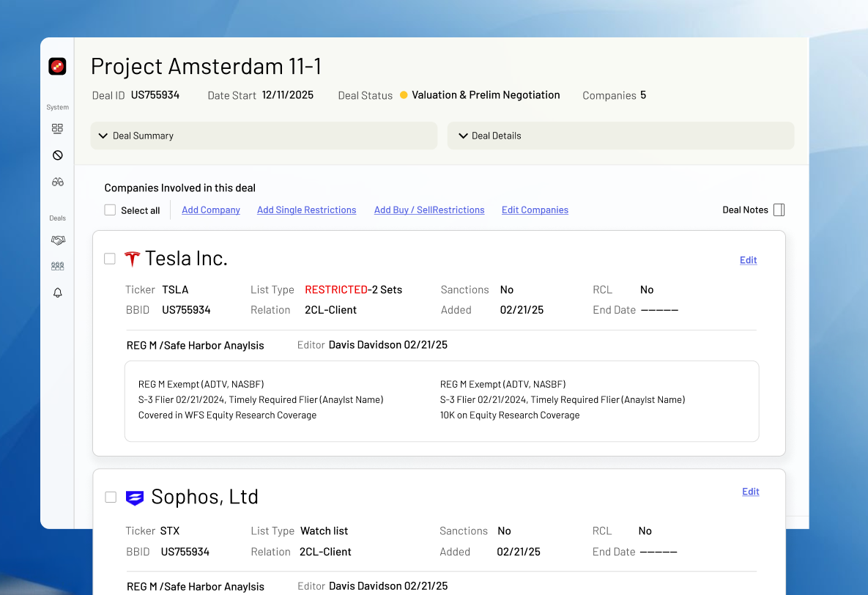This screenshot has width=868, height=595.
Task: Click the Sophos shield logo icon
Action: click(135, 498)
